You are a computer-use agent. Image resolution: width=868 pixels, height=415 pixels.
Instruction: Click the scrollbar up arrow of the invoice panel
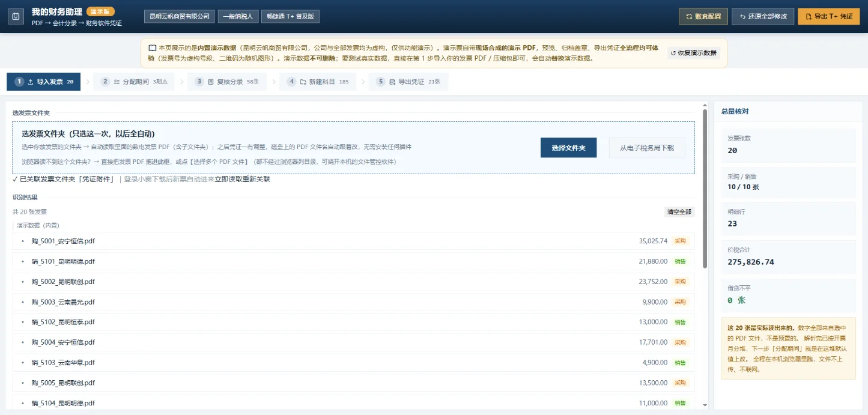(705, 106)
